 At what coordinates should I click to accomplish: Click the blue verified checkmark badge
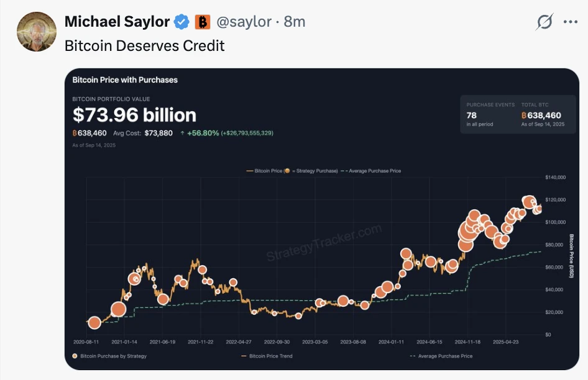point(180,20)
